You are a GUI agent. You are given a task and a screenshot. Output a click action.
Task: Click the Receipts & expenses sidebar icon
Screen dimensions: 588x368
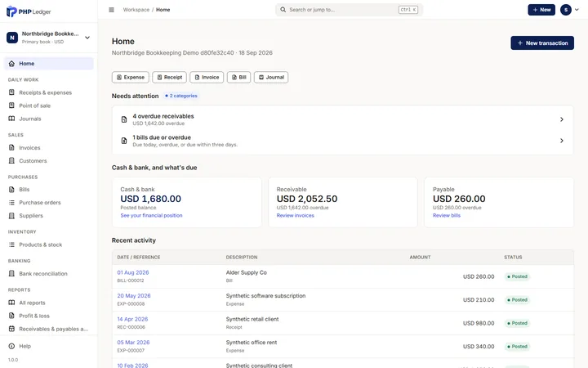(x=11, y=92)
